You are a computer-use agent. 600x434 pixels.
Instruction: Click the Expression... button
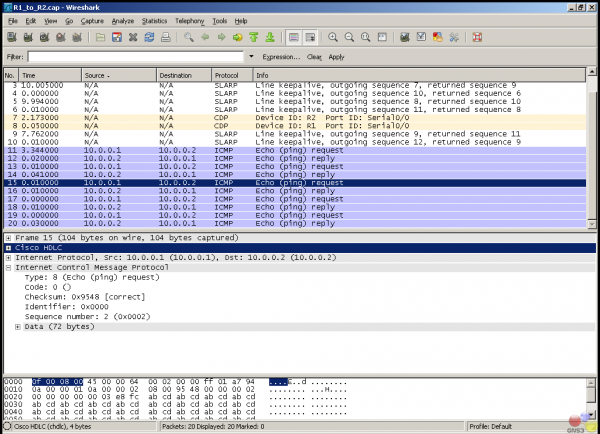(281, 57)
